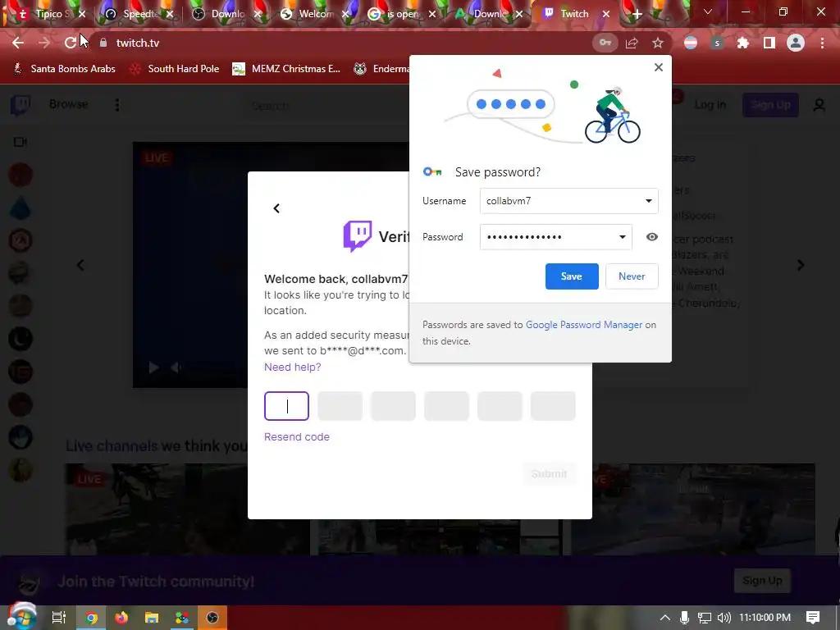840x630 pixels.
Task: Open Twitch more options dots beside Browse
Action: [116, 105]
